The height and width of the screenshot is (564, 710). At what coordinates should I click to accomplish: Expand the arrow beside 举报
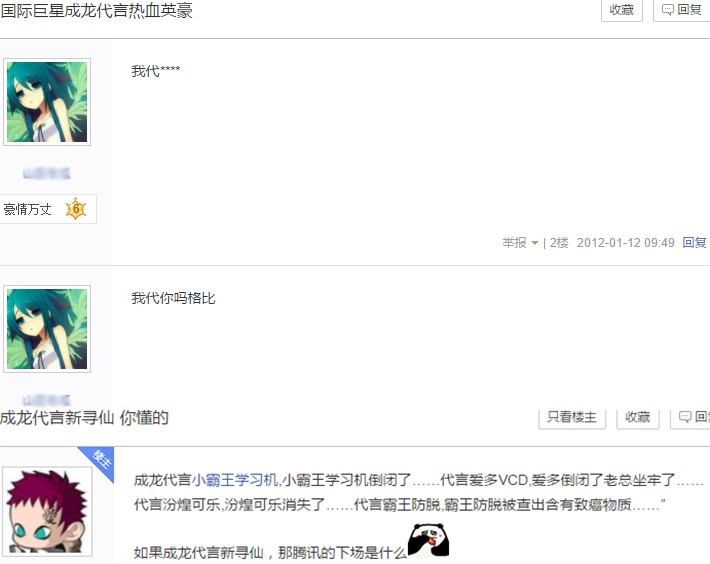(x=535, y=243)
